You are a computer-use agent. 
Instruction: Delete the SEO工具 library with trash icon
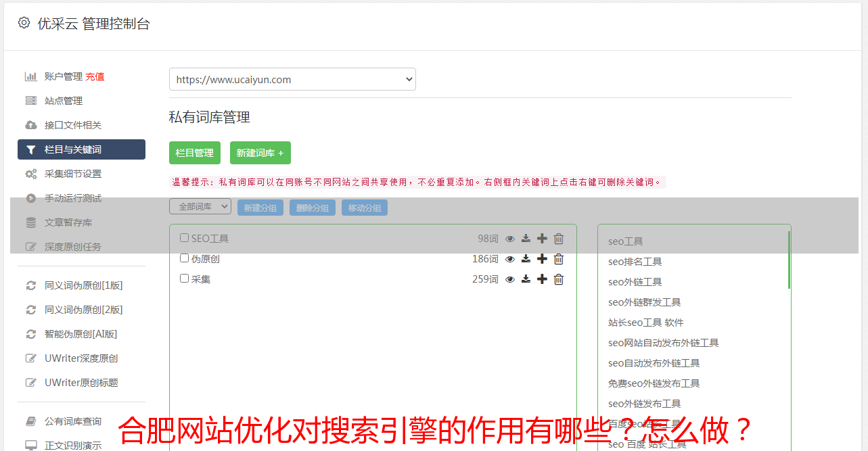click(x=559, y=239)
